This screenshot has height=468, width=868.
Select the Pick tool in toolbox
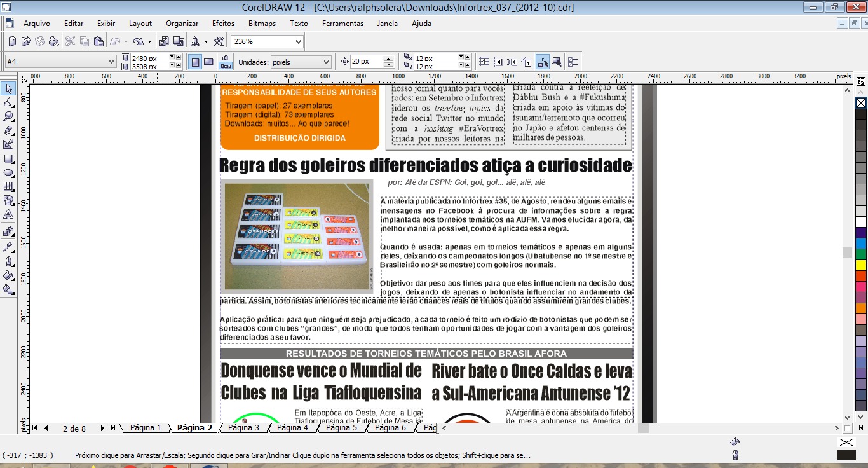point(8,89)
